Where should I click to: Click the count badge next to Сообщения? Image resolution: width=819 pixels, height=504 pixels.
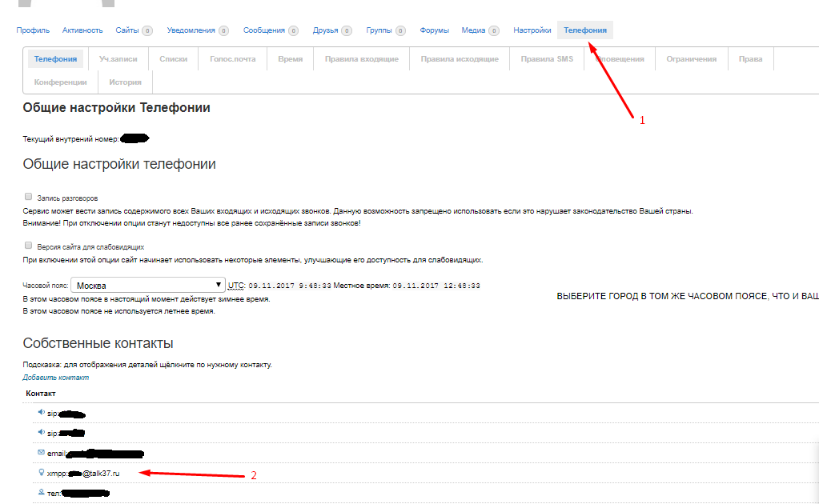pos(294,31)
